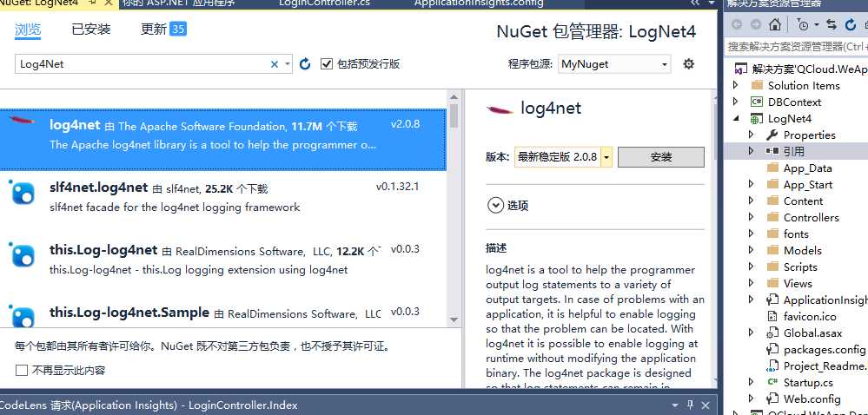Expand the App_Start folder
The height and width of the screenshot is (415, 868).
752,184
